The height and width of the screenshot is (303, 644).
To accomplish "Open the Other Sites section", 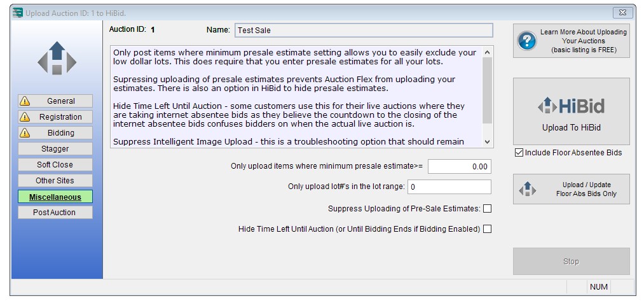I will coord(55,181).
